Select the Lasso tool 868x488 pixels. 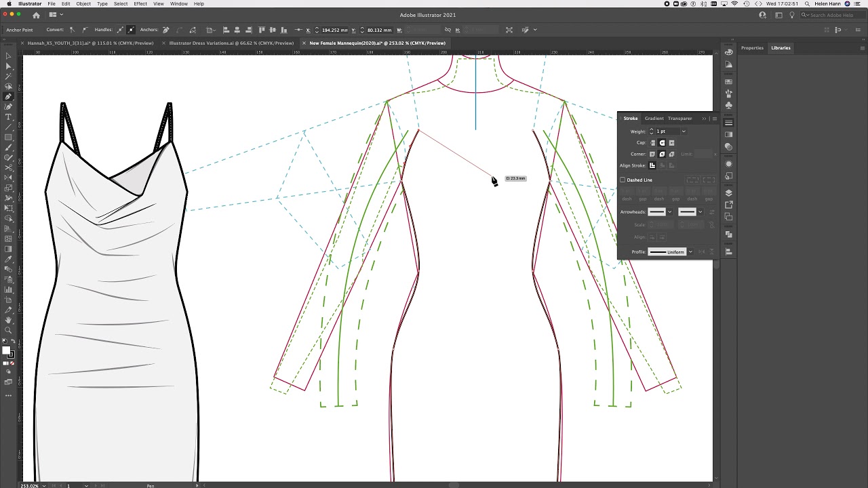coord(8,86)
